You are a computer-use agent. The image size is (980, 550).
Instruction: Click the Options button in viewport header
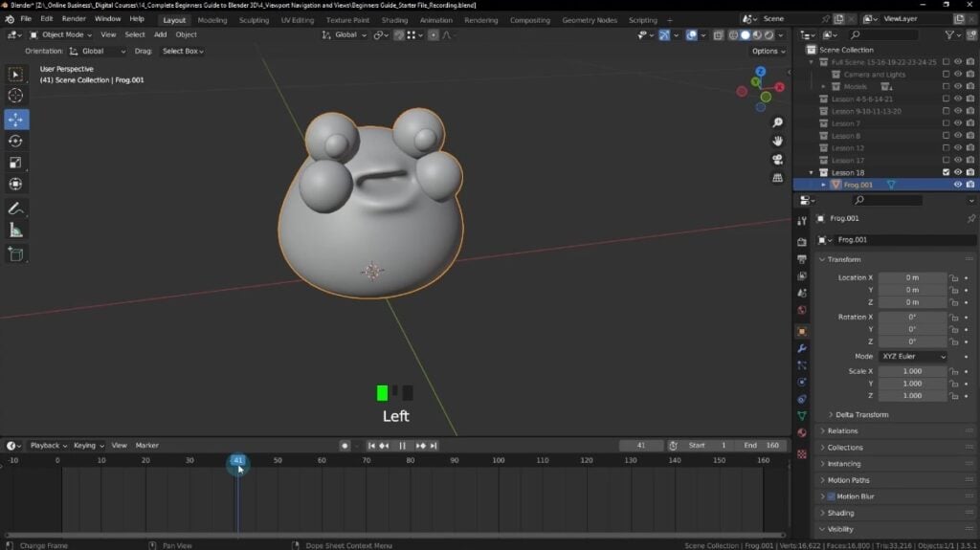click(768, 51)
